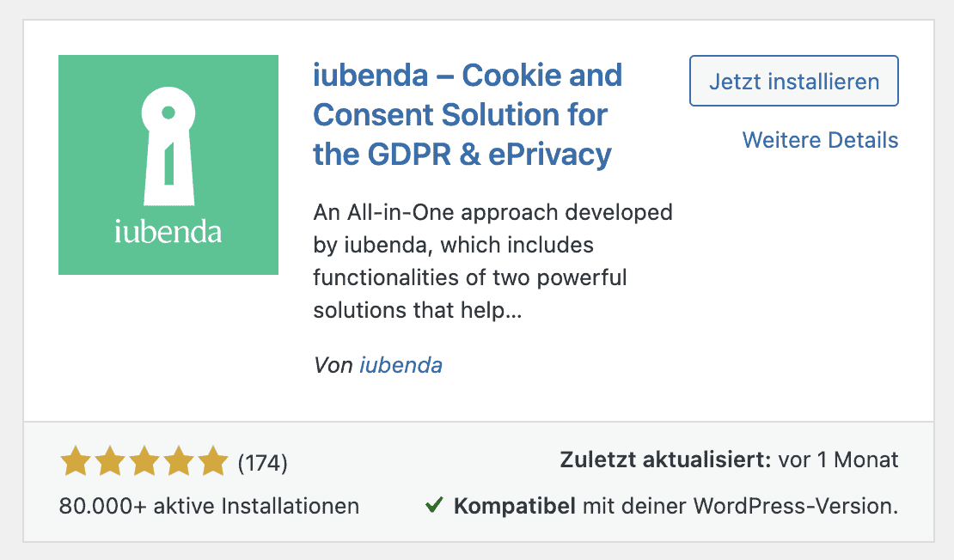Viewport: 954px width, 560px height.
Task: Open the Weitere Details link
Action: [820, 140]
